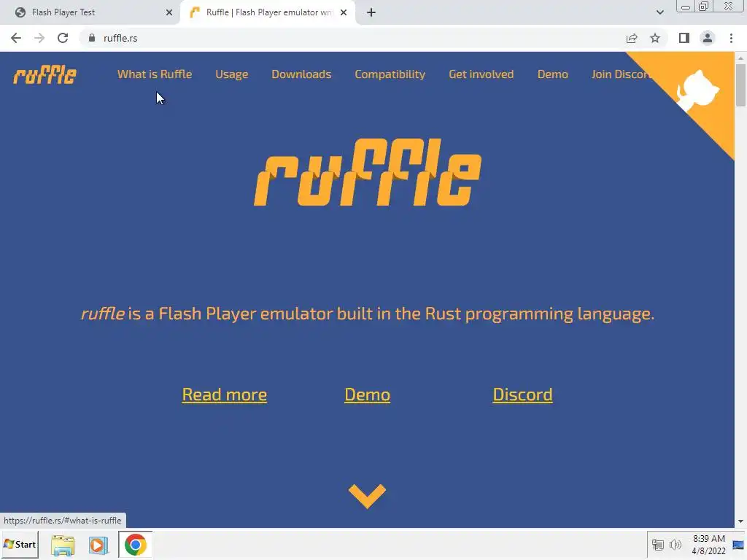The height and width of the screenshot is (560, 747).
Task: Reload the ruffle.rs page
Action: pos(63,38)
